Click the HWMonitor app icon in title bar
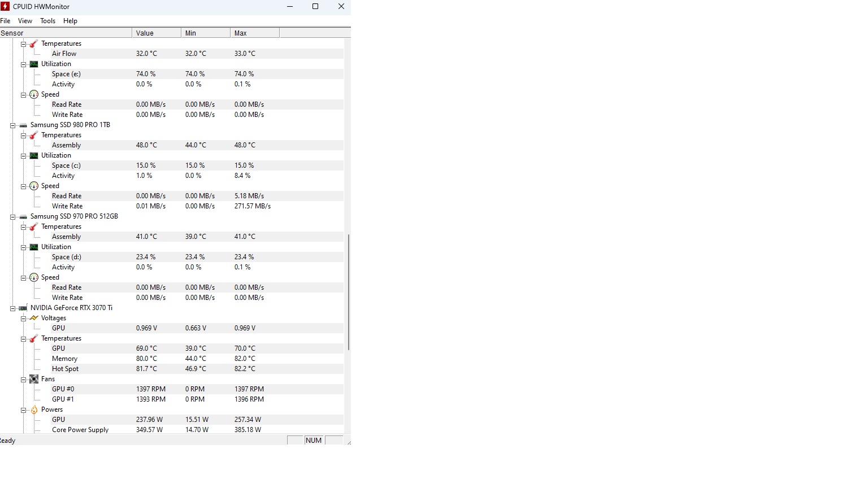The height and width of the screenshot is (488, 868). [x=5, y=6]
